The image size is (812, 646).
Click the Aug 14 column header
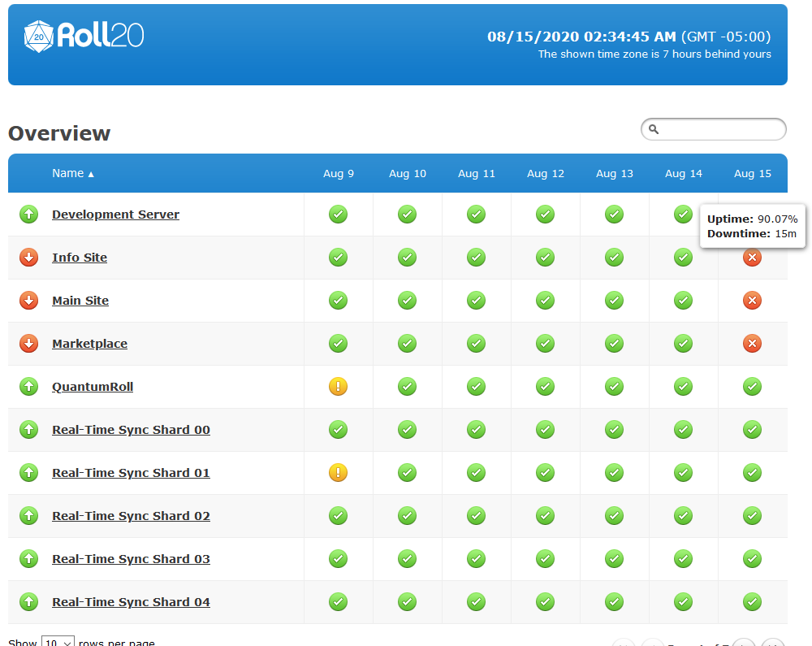click(684, 174)
